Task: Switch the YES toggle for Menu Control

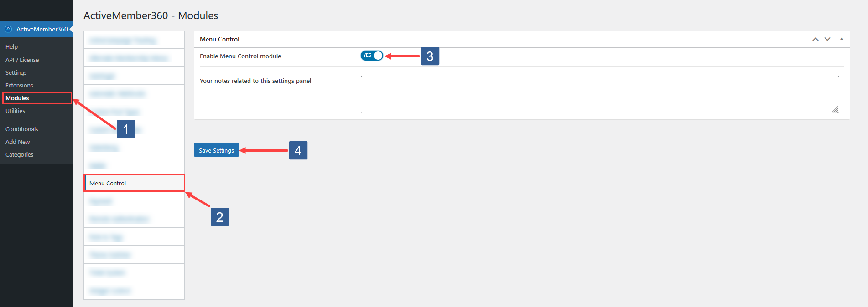Action: pyautogui.click(x=372, y=55)
